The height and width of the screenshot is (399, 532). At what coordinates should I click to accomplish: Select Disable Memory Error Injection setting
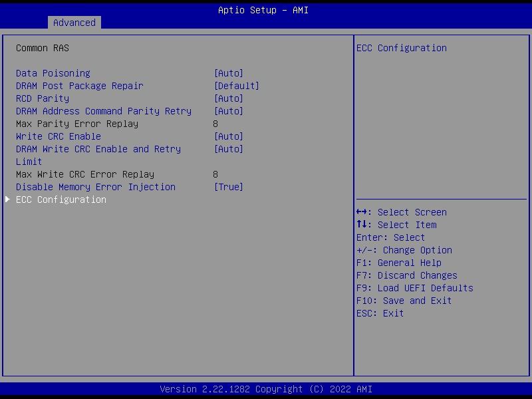pos(96,187)
